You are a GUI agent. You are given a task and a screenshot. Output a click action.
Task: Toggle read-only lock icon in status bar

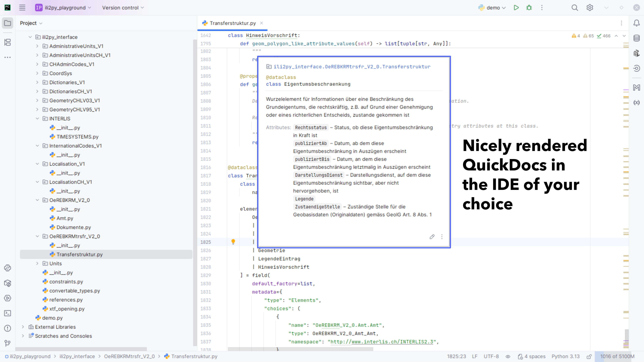coord(589,356)
